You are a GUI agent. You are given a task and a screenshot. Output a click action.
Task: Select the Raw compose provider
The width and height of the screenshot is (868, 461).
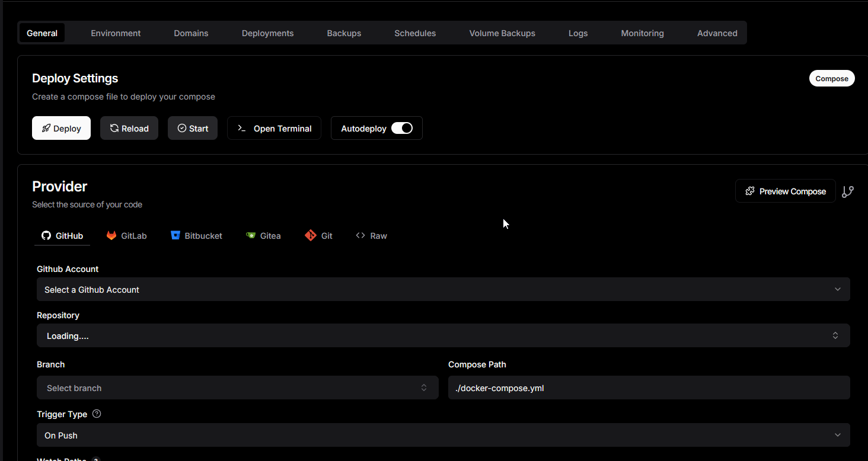click(x=371, y=236)
